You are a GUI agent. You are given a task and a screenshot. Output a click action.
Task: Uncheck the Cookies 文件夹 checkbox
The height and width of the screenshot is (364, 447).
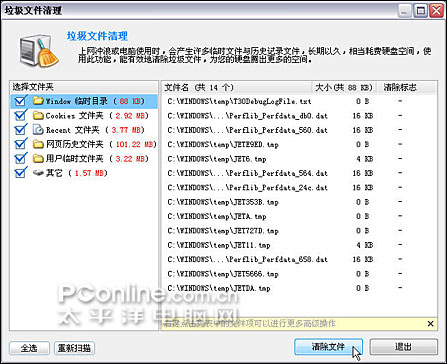click(21, 115)
